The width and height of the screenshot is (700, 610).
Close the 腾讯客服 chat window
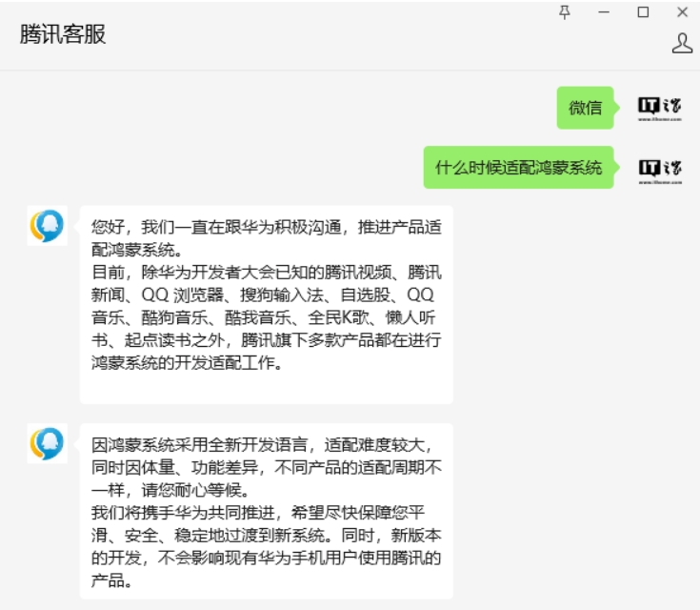pyautogui.click(x=682, y=12)
